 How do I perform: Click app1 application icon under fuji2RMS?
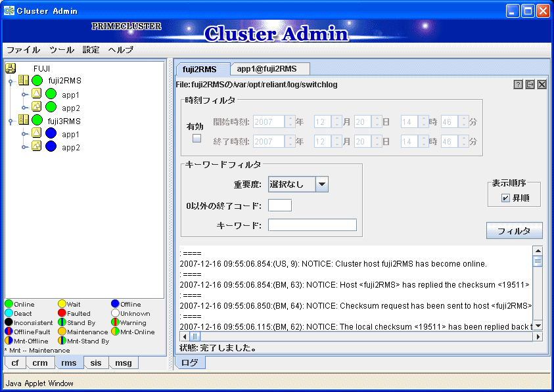pos(36,94)
